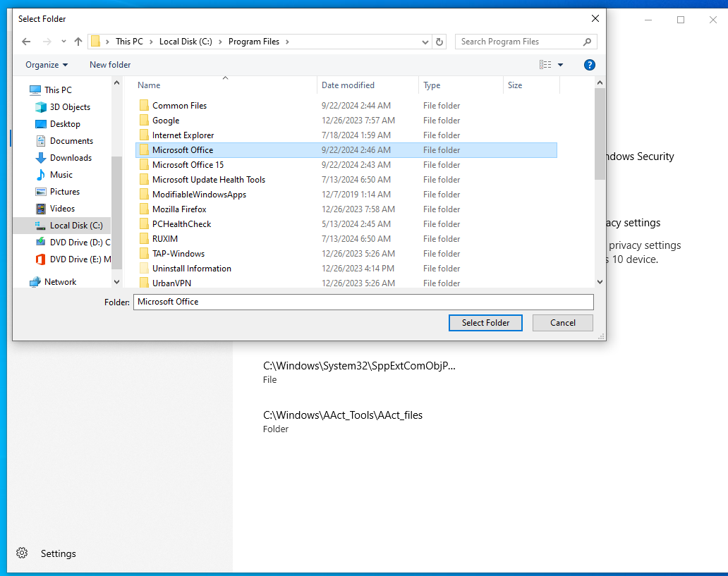Create a New folder
The height and width of the screenshot is (576, 728).
click(x=110, y=65)
